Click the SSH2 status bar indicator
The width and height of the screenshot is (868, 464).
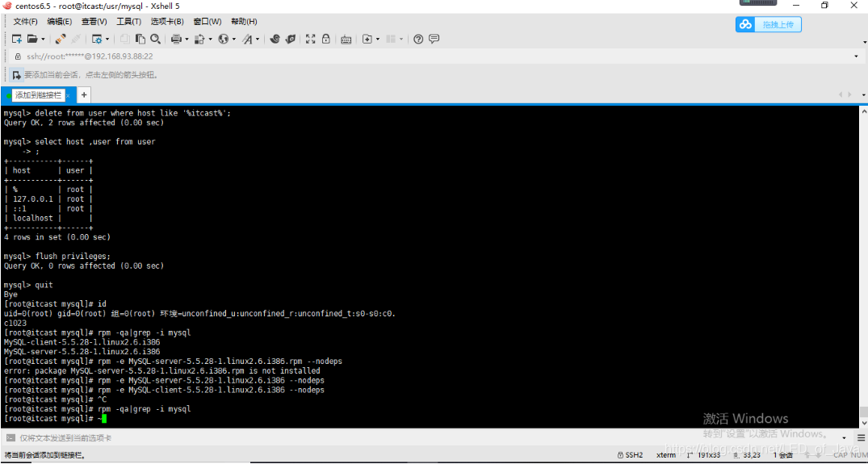631,455
